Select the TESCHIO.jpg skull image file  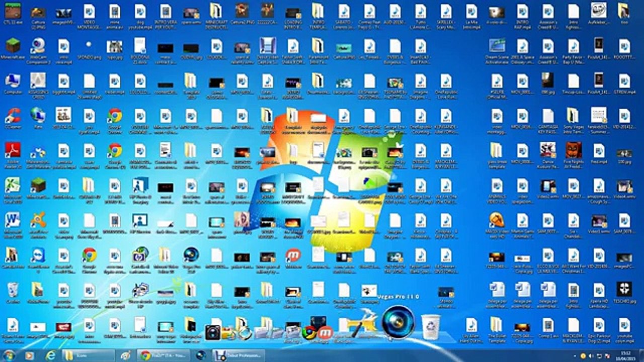pyautogui.click(x=624, y=293)
